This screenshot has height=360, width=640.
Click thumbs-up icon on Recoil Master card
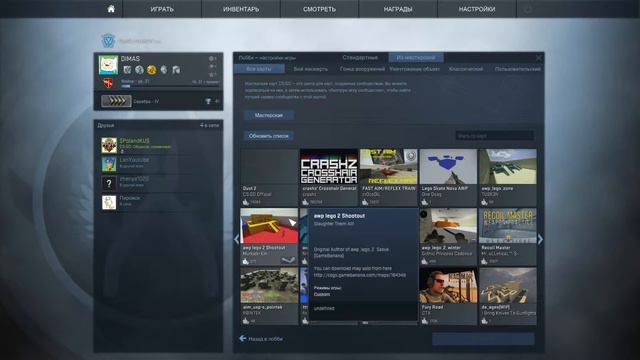pyautogui.click(x=484, y=262)
